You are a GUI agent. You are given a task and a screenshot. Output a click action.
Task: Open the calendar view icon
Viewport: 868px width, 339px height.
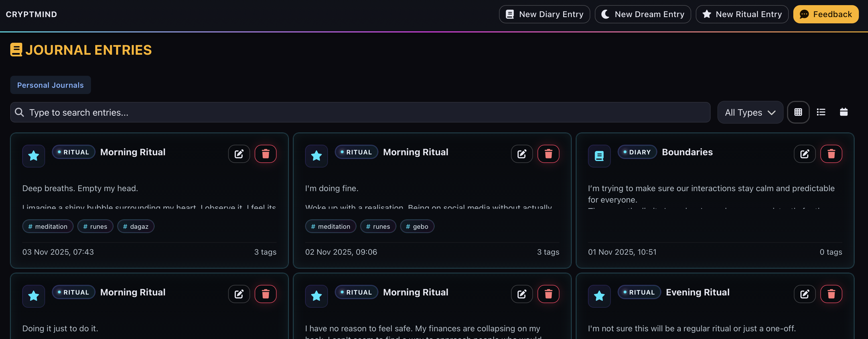coord(844,112)
